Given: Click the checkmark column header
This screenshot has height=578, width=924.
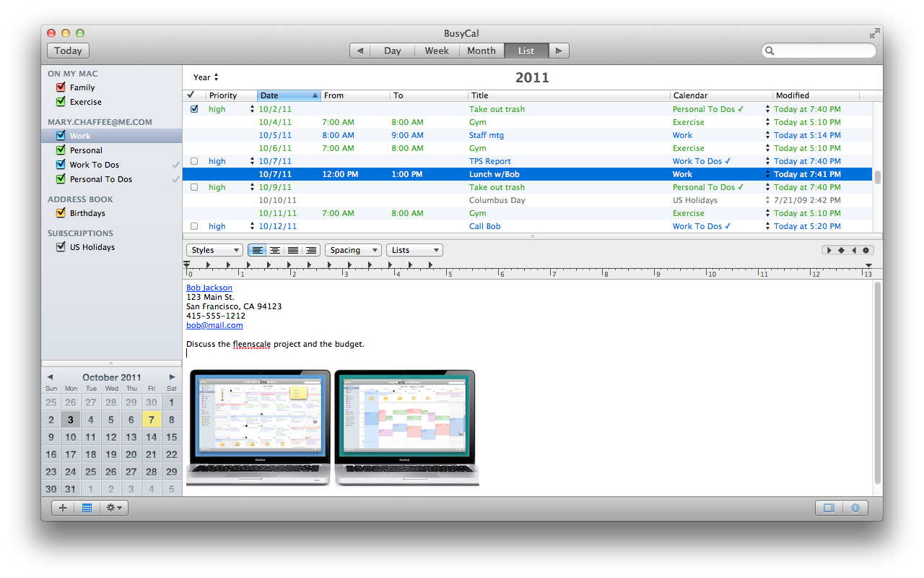Looking at the screenshot, I should (x=191, y=95).
